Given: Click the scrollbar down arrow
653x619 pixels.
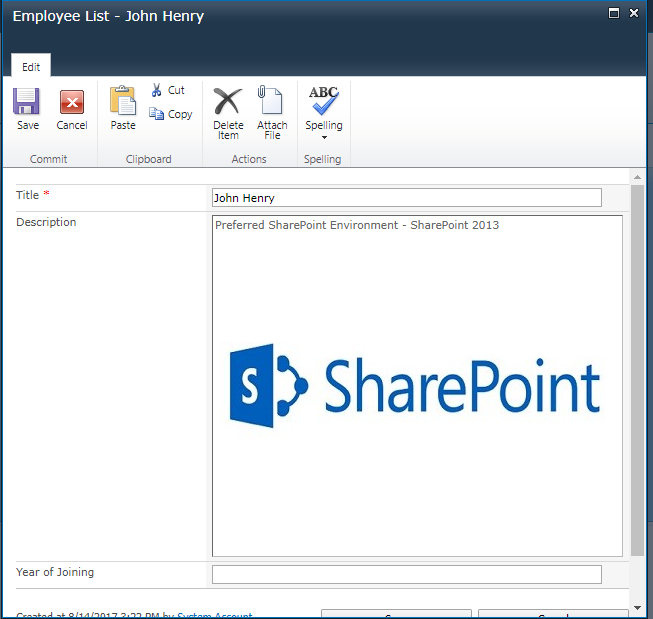Looking at the screenshot, I should click(x=637, y=608).
